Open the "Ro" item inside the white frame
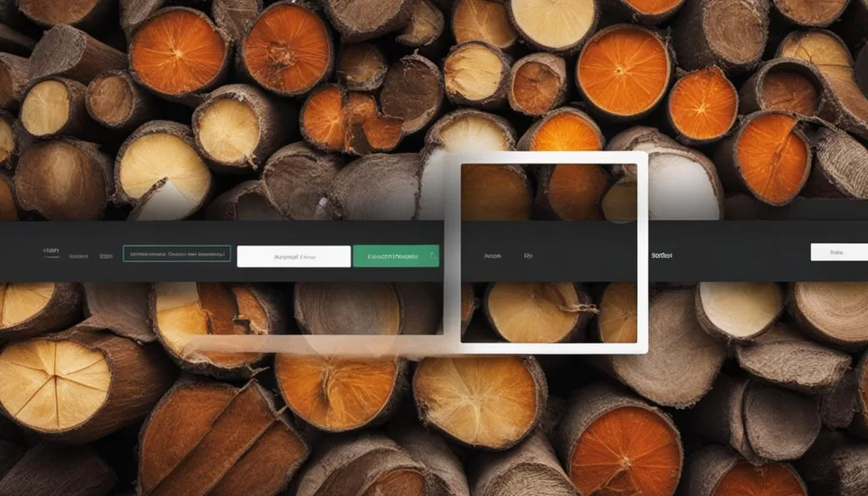This screenshot has width=868, height=496. 528,254
